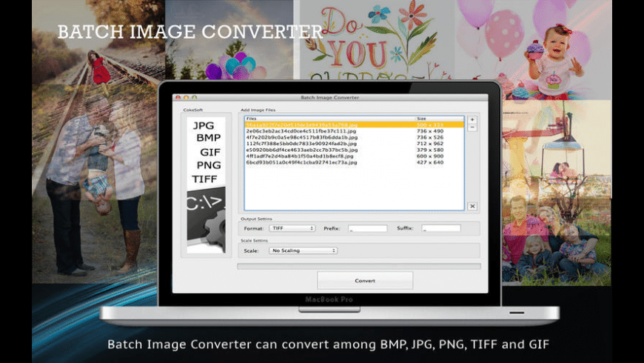
Task: Click the Convert button
Action: click(x=365, y=280)
